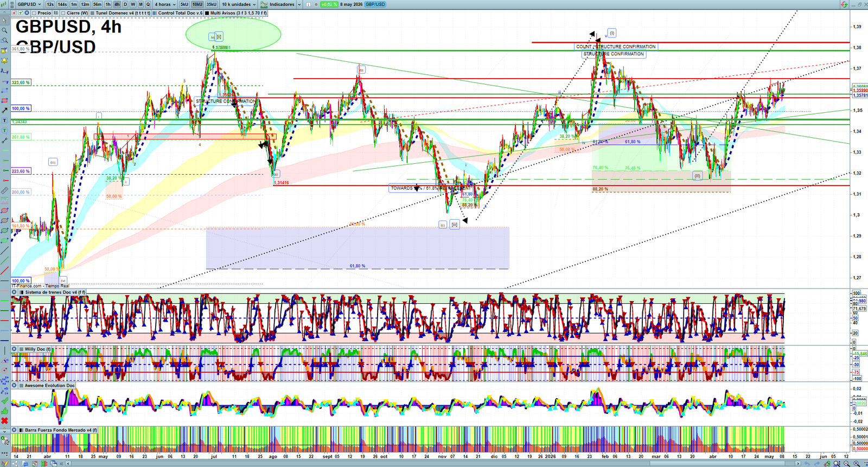Select the 56m timeframe button
Viewport: 868px width, 467px height.
point(97,4)
